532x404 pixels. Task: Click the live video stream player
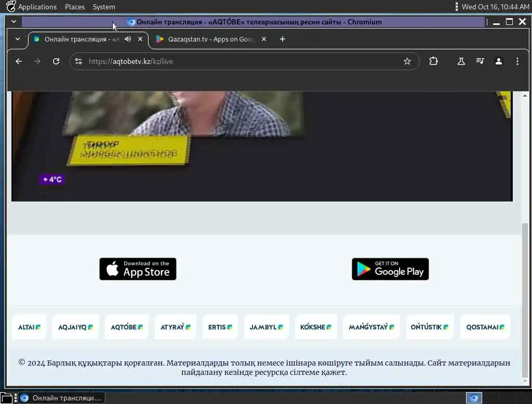pos(262,146)
